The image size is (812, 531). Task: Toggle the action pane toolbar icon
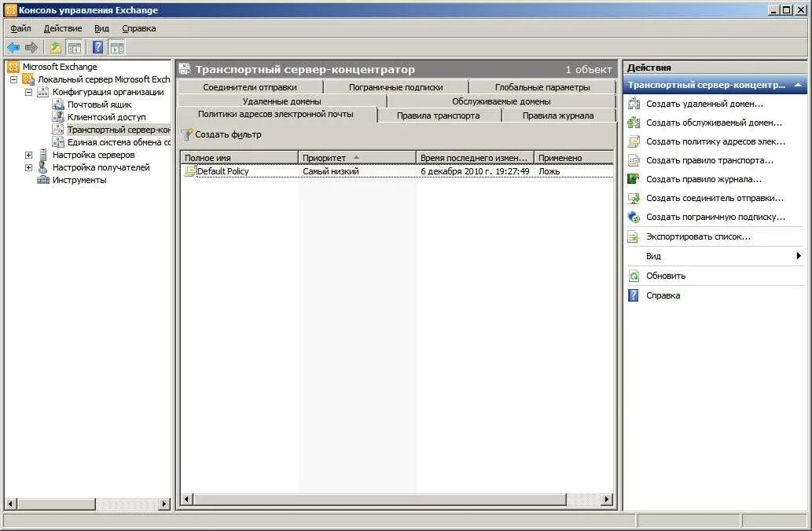[116, 48]
